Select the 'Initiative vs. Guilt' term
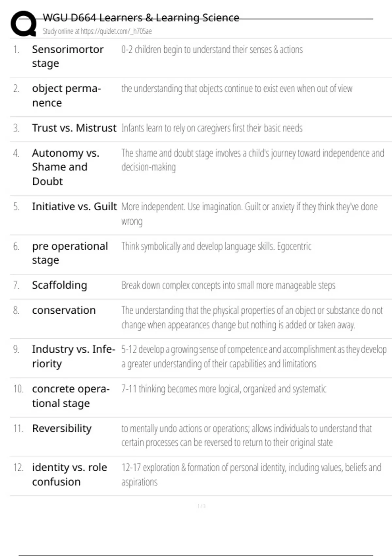This screenshot has height=556, width=392. pos(74,207)
